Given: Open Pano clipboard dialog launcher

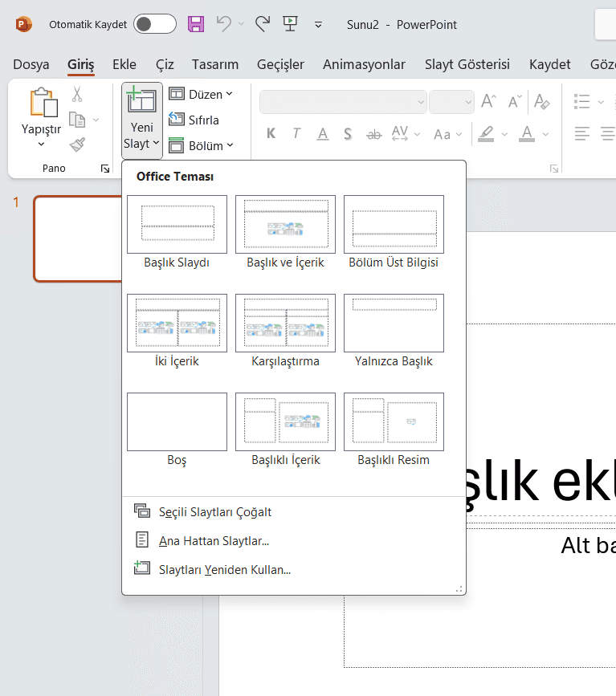Looking at the screenshot, I should click(x=105, y=169).
